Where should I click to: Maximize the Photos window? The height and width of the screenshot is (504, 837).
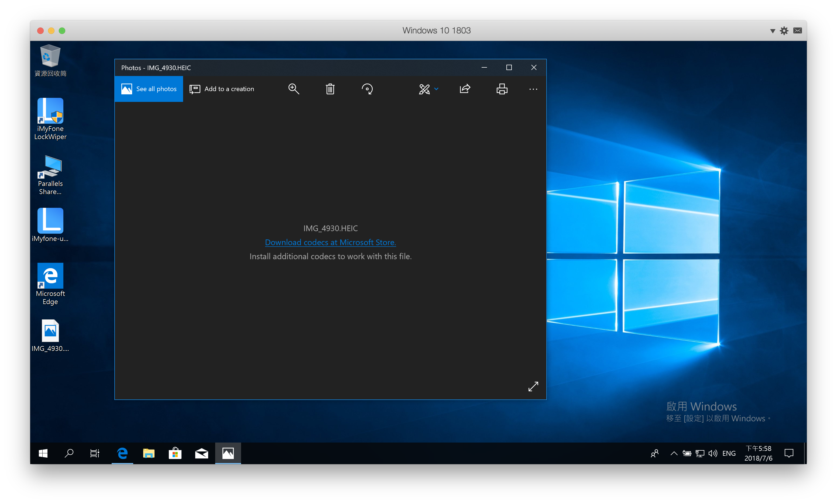[x=509, y=68]
